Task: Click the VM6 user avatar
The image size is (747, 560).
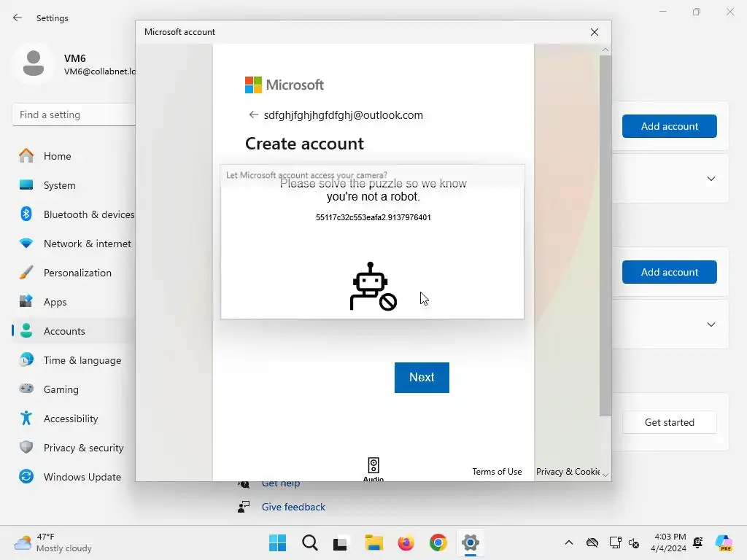Action: click(x=34, y=63)
